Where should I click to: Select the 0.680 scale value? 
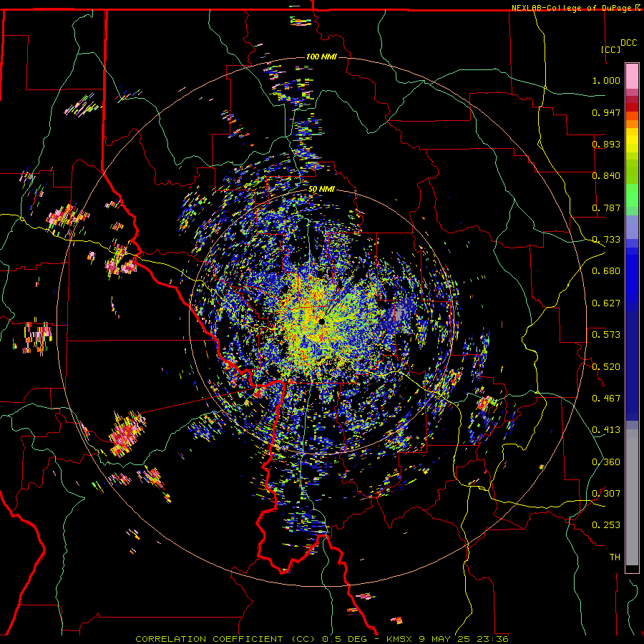pos(606,271)
